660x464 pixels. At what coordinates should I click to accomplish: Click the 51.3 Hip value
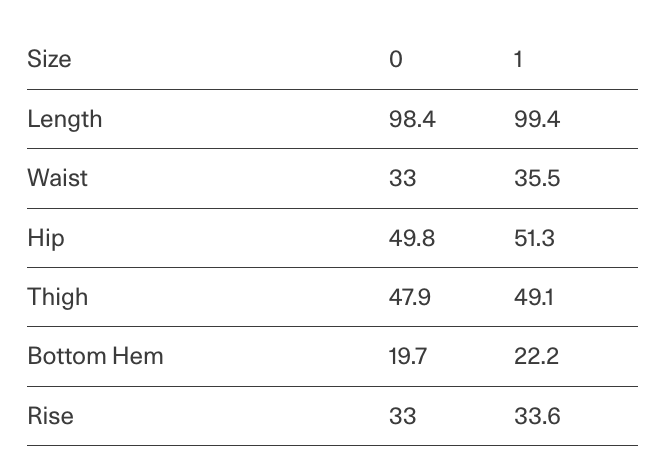534,238
